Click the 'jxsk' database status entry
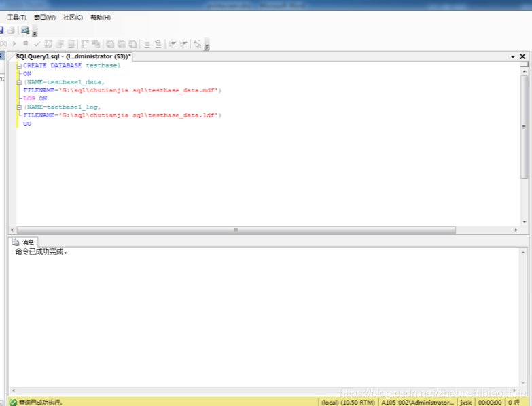Viewport: 532px width, 406px height. 466,403
